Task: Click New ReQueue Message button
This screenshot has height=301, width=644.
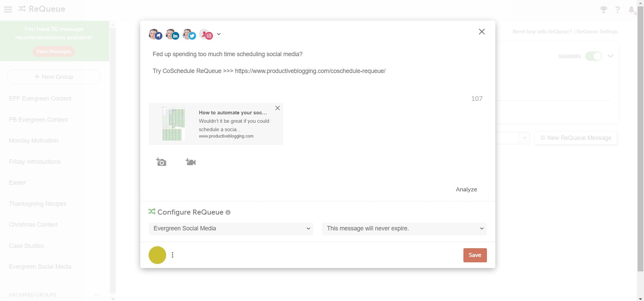Action: pos(576,138)
